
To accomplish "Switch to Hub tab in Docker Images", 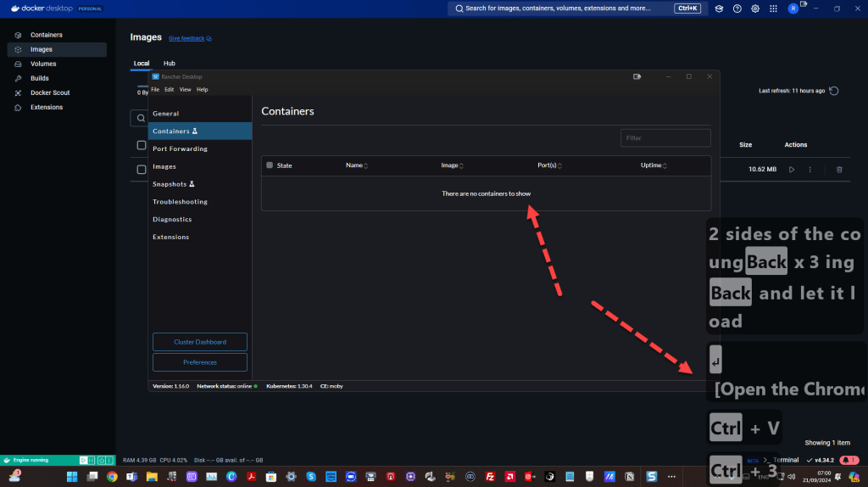I will pos(170,63).
